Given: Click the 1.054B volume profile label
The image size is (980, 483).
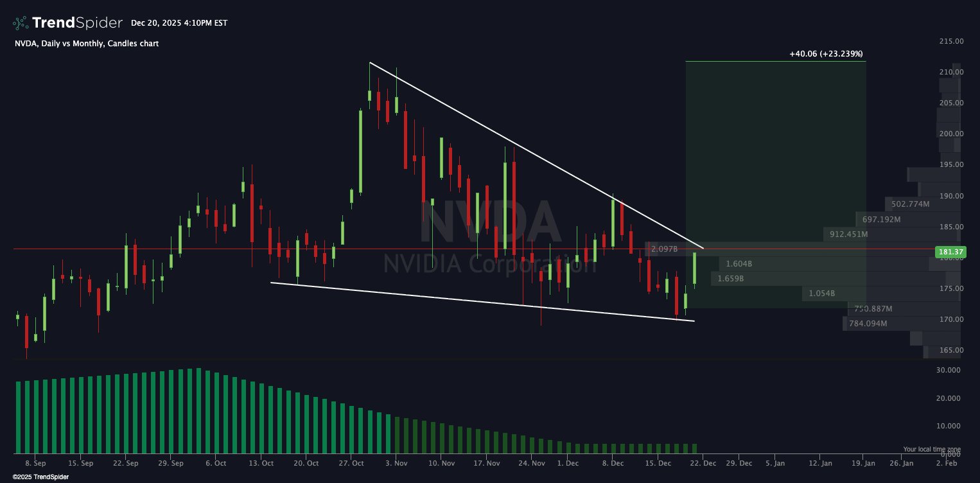Looking at the screenshot, I should 822,294.
